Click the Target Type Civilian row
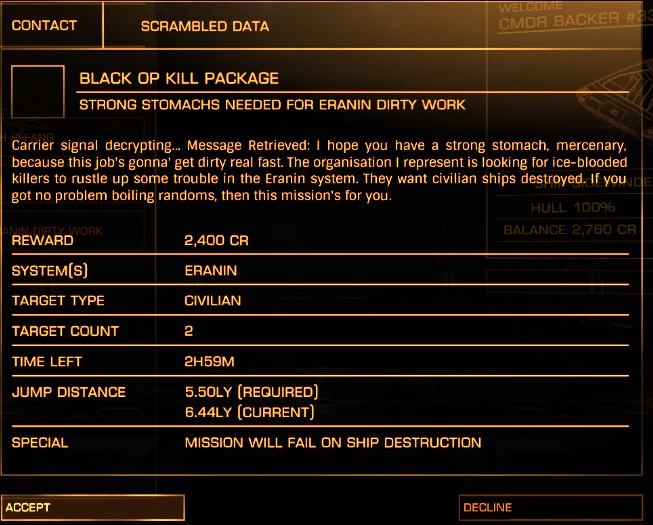This screenshot has width=653, height=525. coord(320,301)
